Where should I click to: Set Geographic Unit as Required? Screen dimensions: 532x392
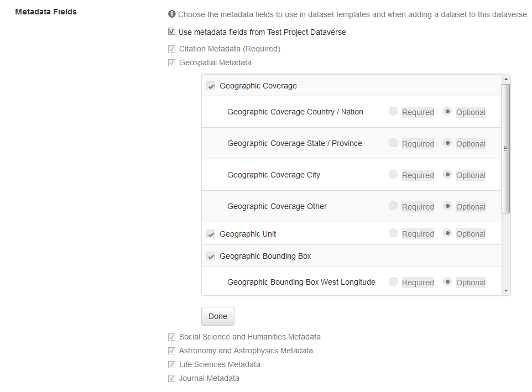[393, 233]
